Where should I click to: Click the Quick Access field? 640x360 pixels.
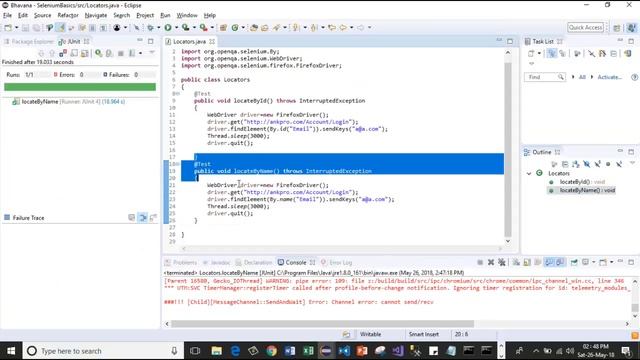585,27
